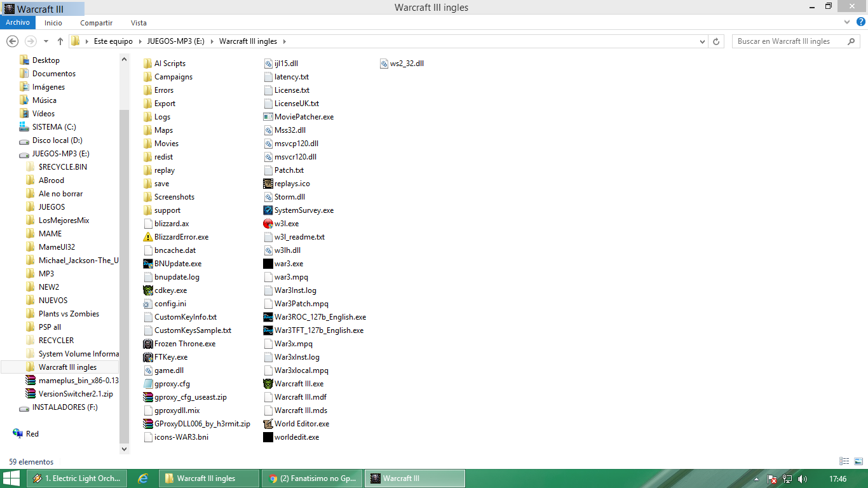Select Disco local (D:) in sidebar
The height and width of the screenshot is (488, 868).
pos(57,140)
